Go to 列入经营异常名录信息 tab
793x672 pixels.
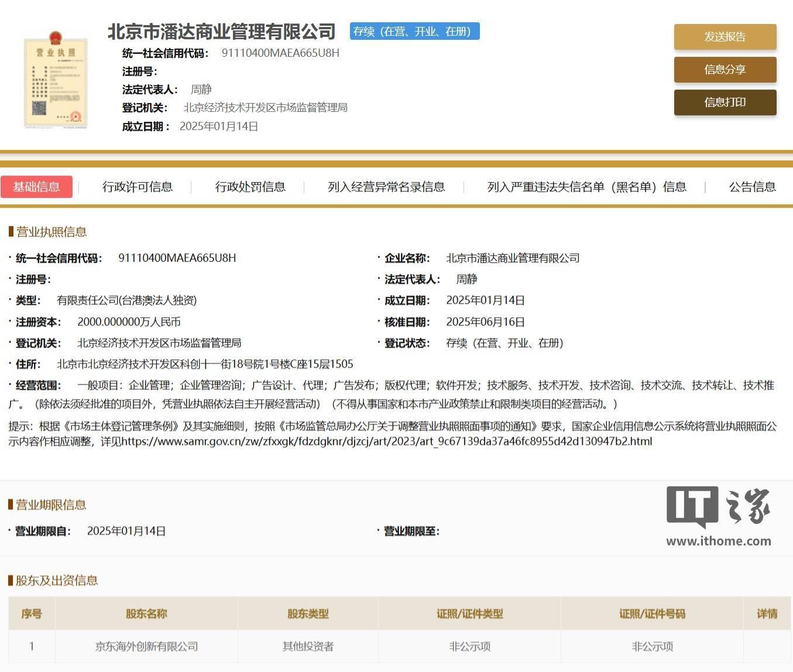(386, 187)
